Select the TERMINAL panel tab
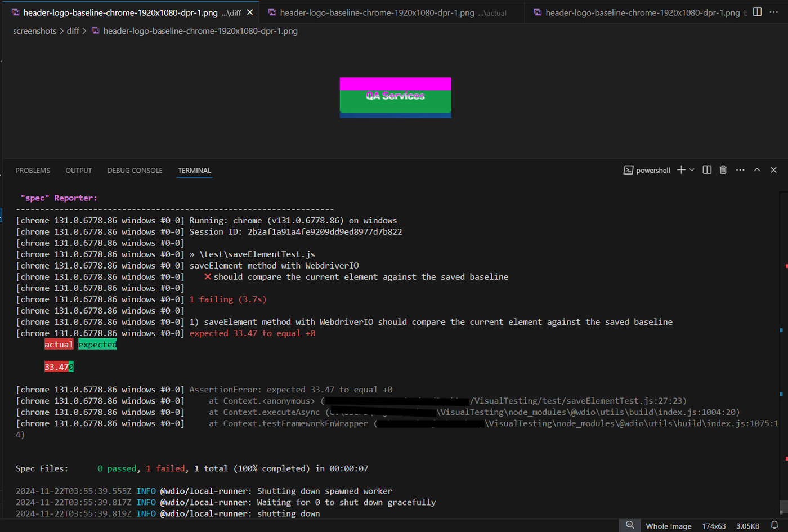Image resolution: width=788 pixels, height=532 pixels. click(x=194, y=171)
